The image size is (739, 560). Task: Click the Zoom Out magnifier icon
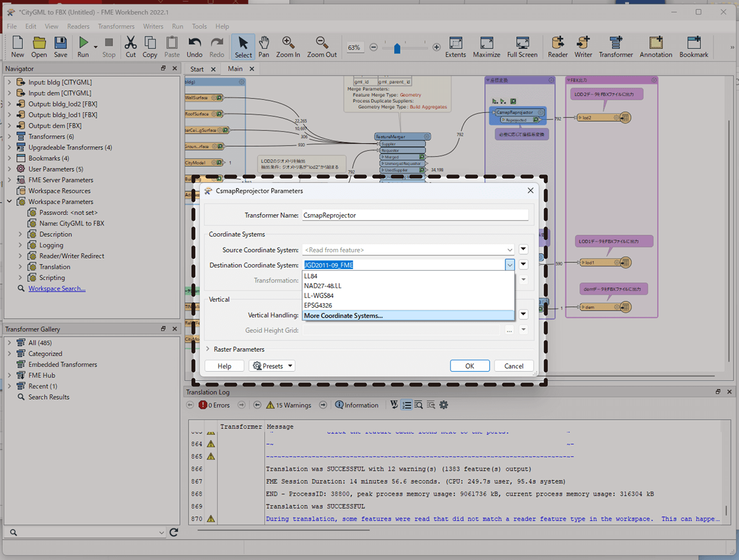click(322, 47)
